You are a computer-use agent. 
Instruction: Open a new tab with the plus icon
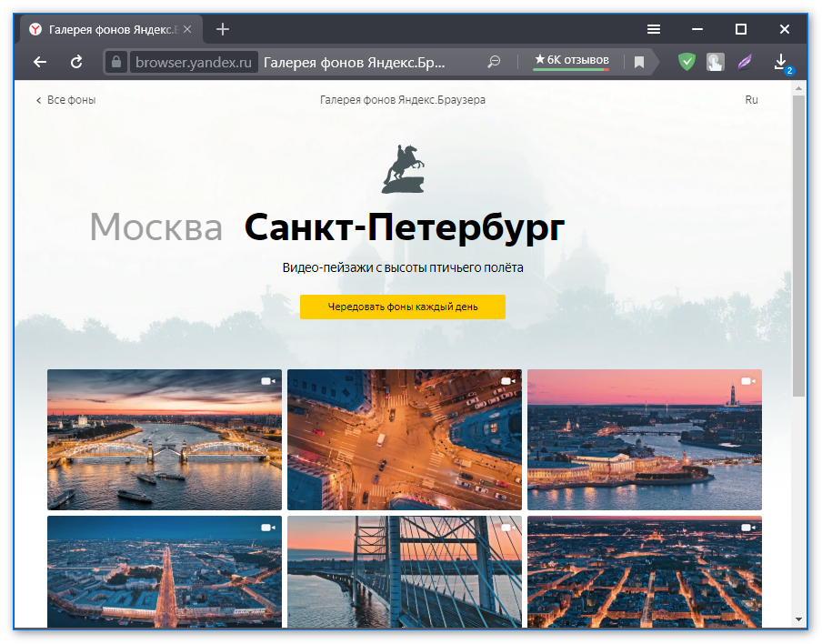[x=222, y=28]
